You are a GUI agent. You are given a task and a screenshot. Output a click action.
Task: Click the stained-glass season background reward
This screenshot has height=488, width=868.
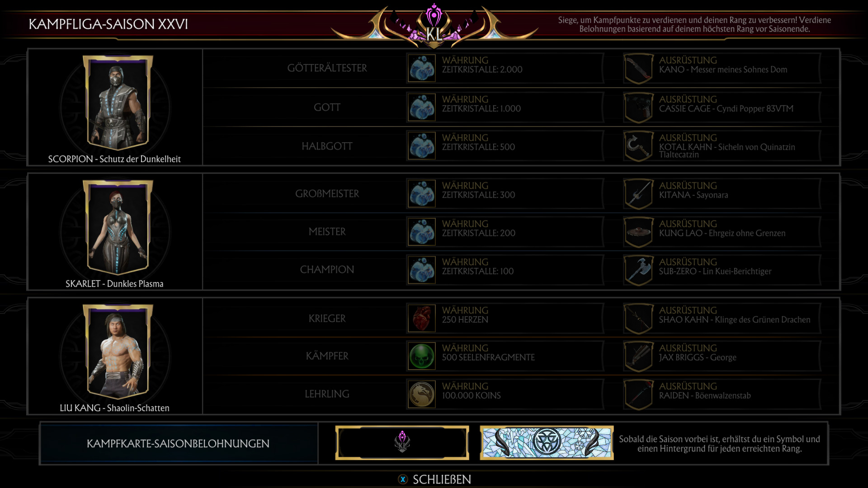click(x=547, y=443)
